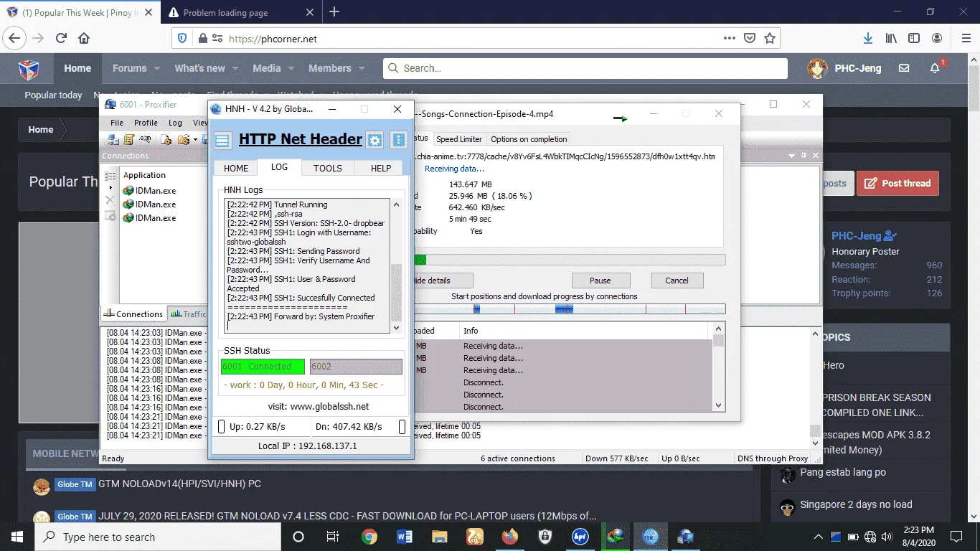The width and height of the screenshot is (980, 551).
Task: Open the Proxifier File menu
Action: pos(117,123)
